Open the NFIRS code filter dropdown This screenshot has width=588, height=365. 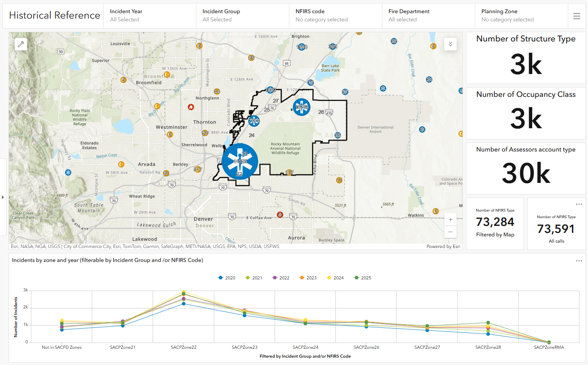point(335,16)
